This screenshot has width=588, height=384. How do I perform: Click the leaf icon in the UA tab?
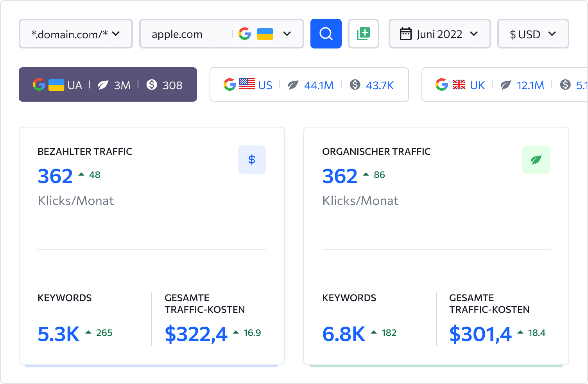click(103, 85)
